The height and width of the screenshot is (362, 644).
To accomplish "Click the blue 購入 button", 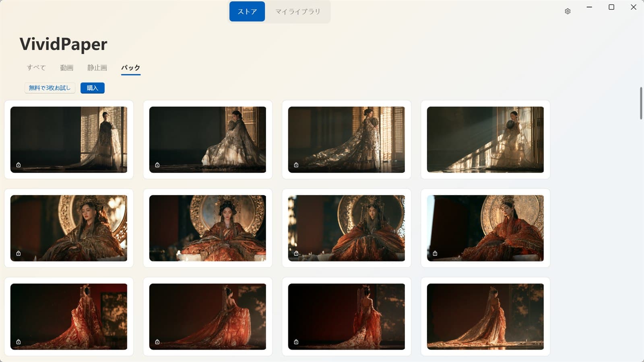I will click(x=93, y=88).
